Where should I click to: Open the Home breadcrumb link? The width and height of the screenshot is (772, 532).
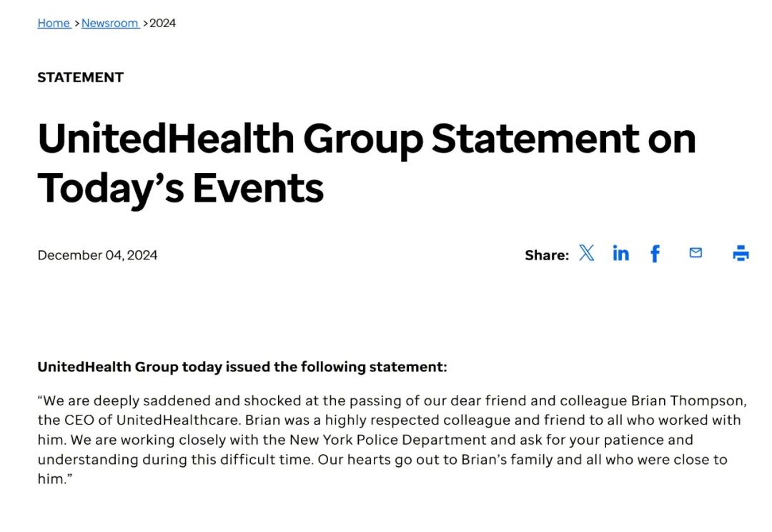54,23
